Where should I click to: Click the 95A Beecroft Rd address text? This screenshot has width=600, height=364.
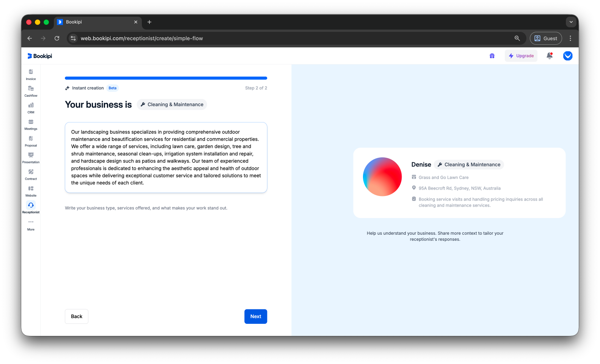(459, 188)
